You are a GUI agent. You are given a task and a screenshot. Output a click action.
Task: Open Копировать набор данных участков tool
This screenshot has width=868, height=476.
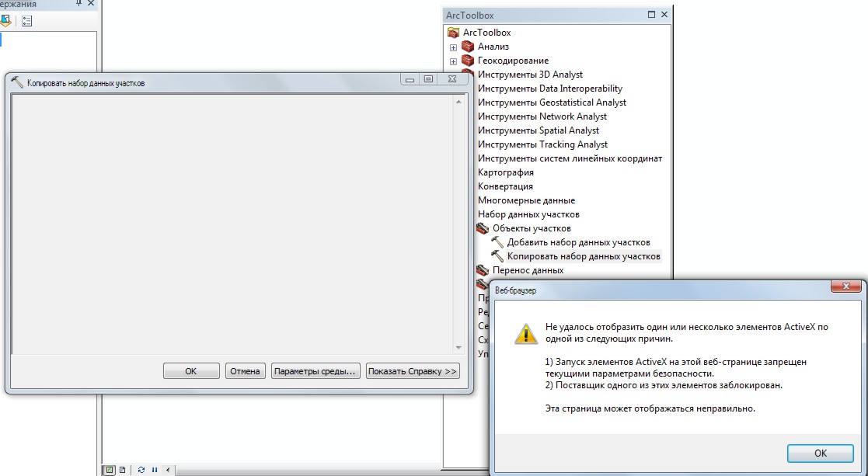[x=584, y=256]
